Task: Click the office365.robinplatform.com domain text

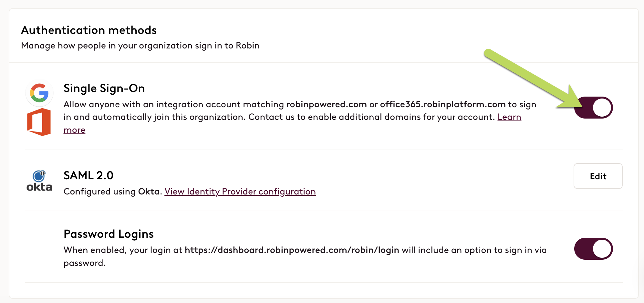Action: (x=443, y=104)
